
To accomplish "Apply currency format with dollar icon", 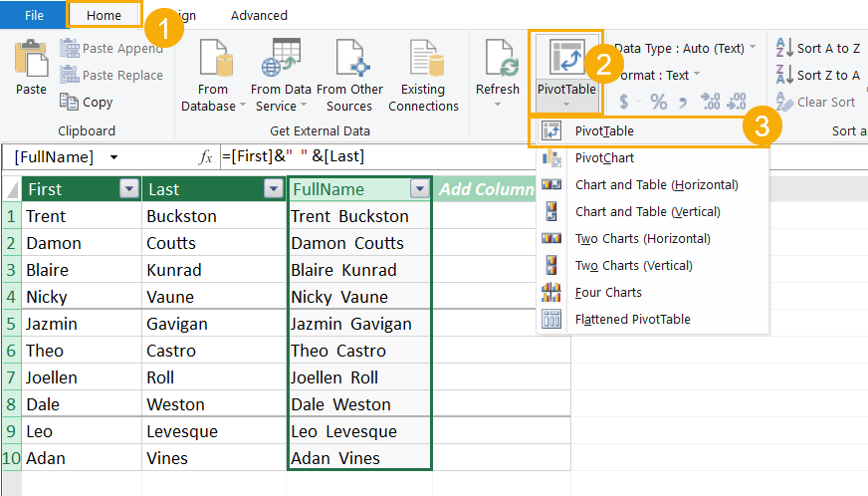I will (624, 102).
